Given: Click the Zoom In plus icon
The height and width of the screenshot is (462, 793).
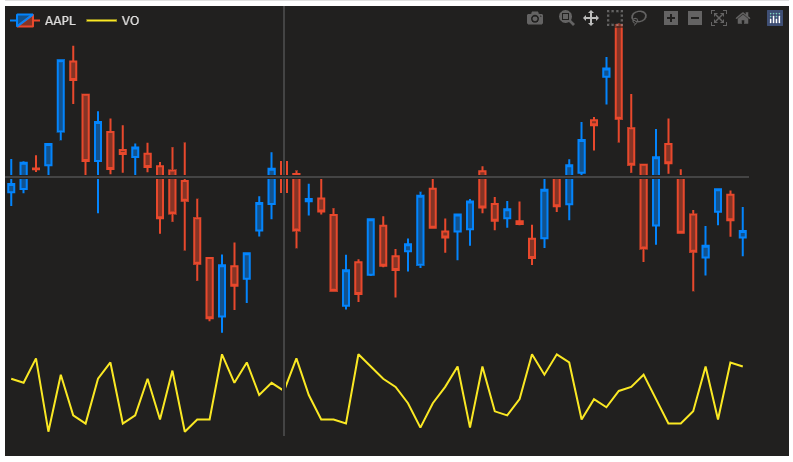Looking at the screenshot, I should (671, 19).
